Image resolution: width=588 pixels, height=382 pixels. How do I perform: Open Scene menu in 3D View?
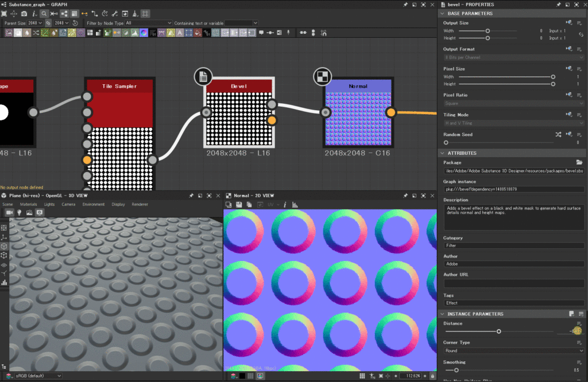(7, 205)
